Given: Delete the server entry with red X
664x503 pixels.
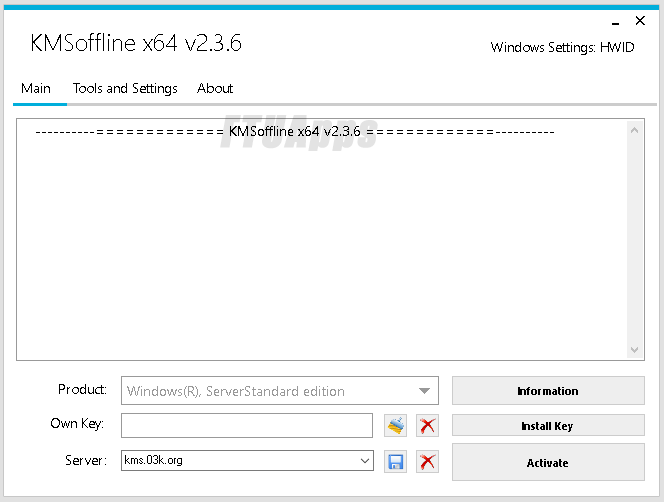Looking at the screenshot, I should coord(427,462).
